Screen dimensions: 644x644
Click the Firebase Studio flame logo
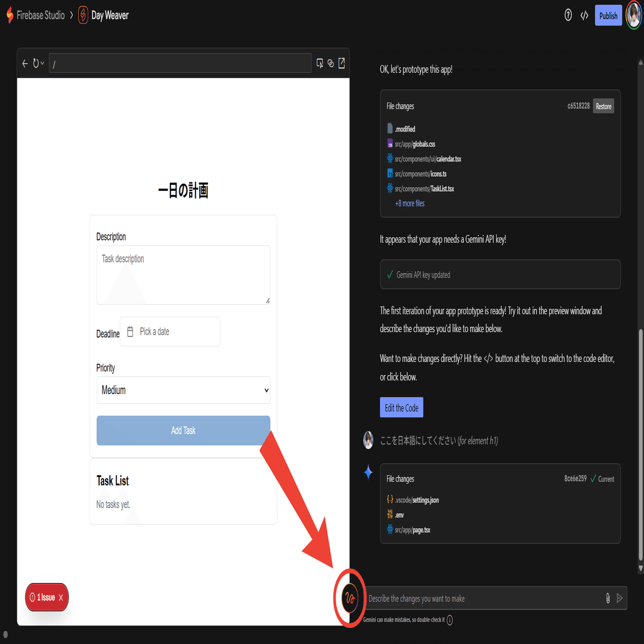pos(10,15)
